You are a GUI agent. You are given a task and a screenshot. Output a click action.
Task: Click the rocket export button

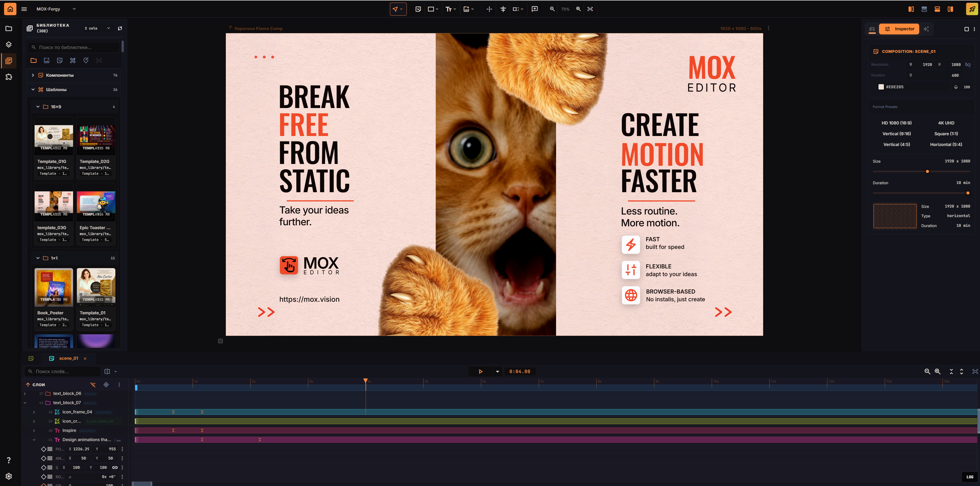pyautogui.click(x=972, y=9)
